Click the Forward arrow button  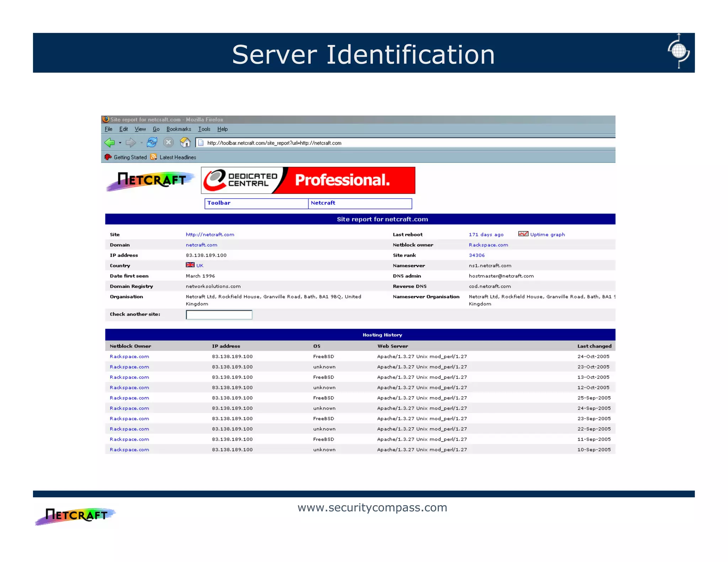pos(131,143)
